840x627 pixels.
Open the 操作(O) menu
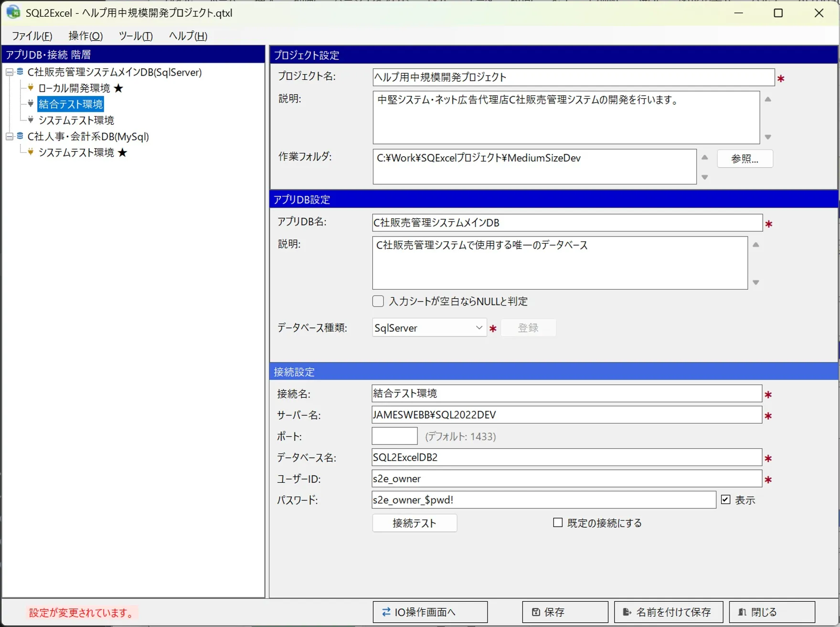pyautogui.click(x=85, y=36)
